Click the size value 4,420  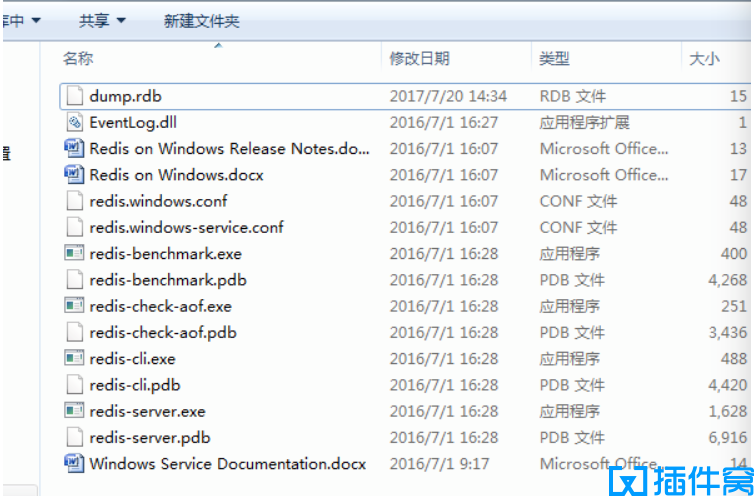coord(727,385)
